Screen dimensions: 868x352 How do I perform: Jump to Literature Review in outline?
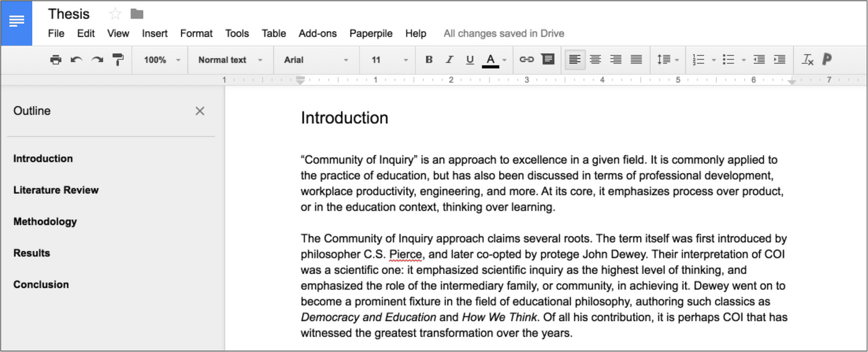pyautogui.click(x=56, y=190)
